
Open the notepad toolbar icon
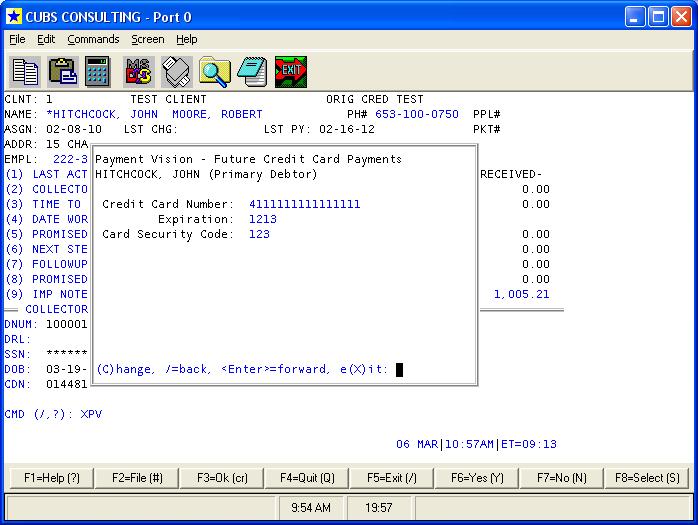(x=252, y=72)
